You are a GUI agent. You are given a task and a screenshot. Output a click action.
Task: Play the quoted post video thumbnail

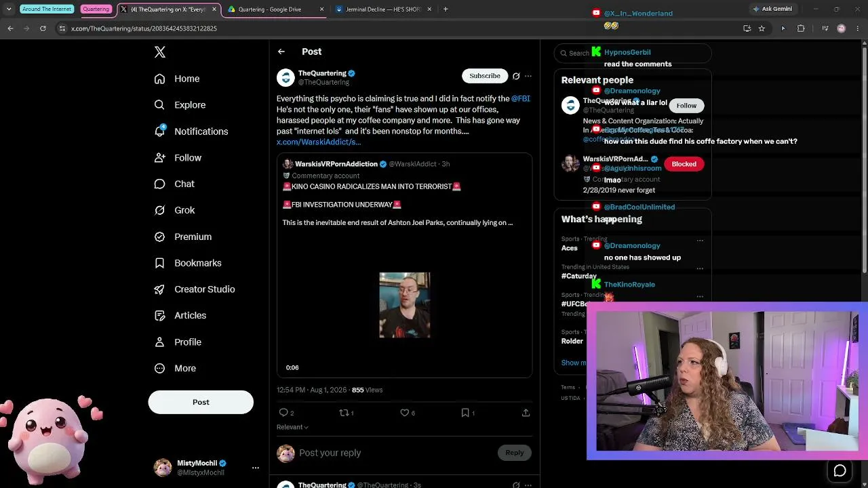[x=405, y=305]
